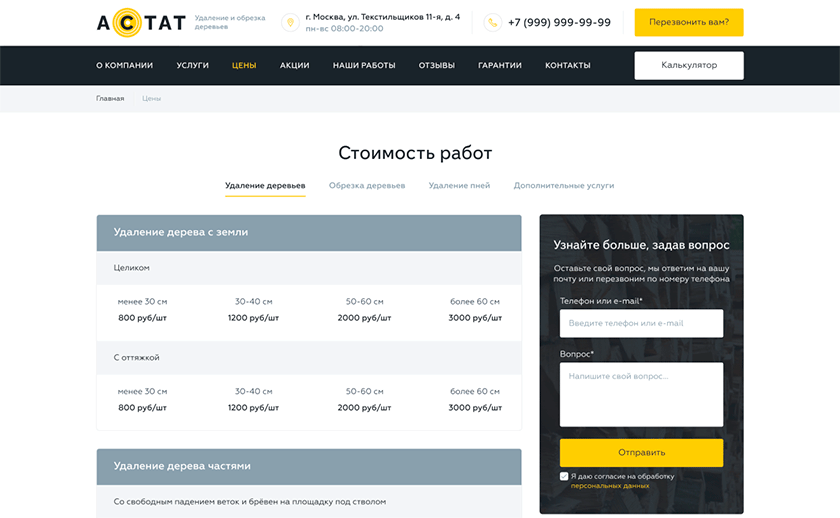Click the location pin icon
The height and width of the screenshot is (518, 840).
tap(290, 22)
